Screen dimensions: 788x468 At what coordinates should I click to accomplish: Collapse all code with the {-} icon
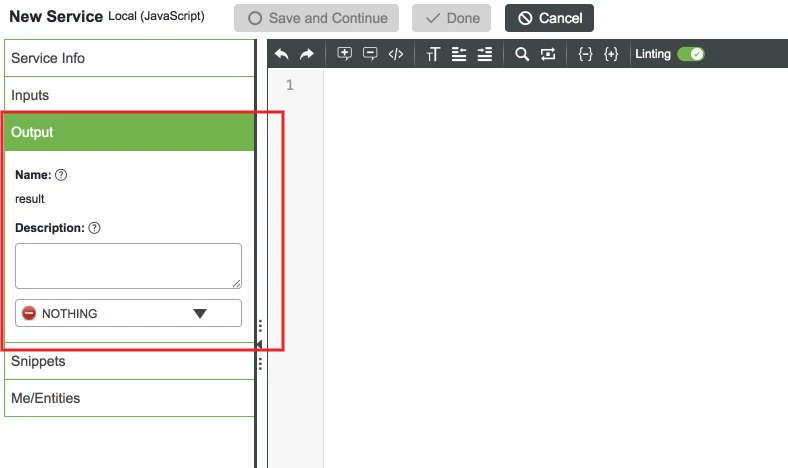[585, 54]
